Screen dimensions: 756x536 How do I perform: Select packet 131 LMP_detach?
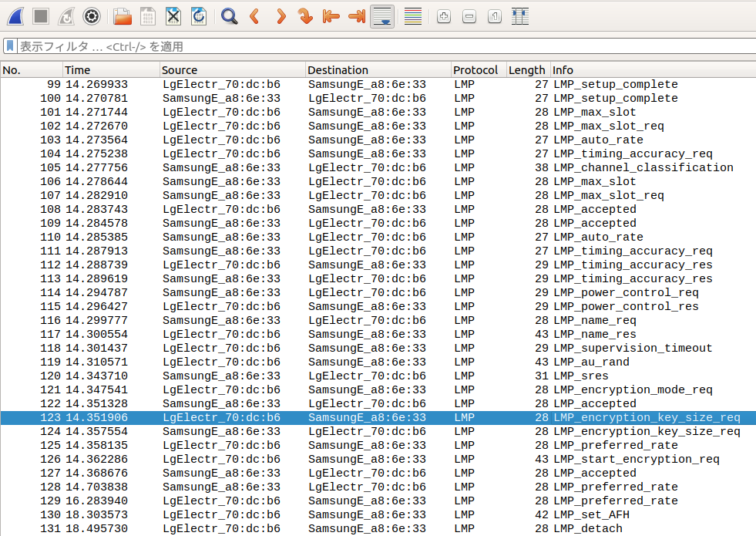click(x=378, y=529)
